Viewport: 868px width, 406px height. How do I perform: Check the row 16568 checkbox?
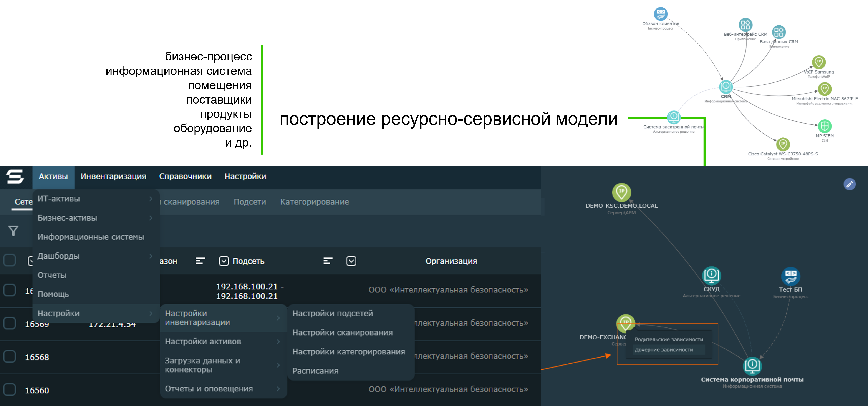[x=9, y=356]
